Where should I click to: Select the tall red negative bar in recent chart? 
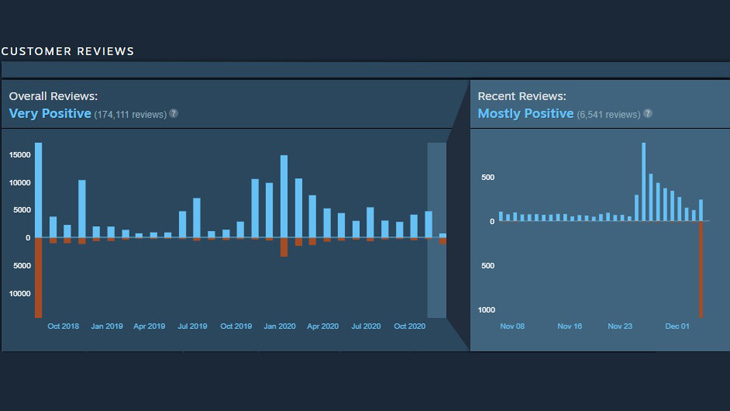(x=701, y=270)
